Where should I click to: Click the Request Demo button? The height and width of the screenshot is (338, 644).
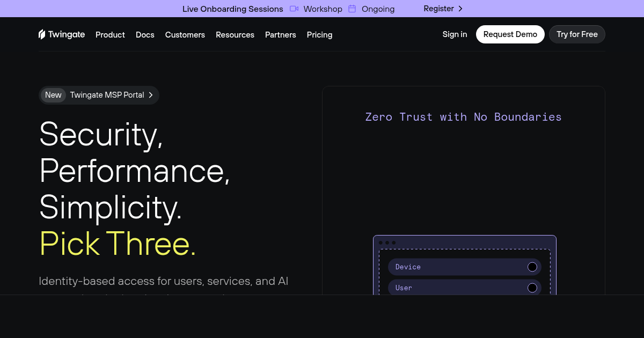click(x=510, y=34)
